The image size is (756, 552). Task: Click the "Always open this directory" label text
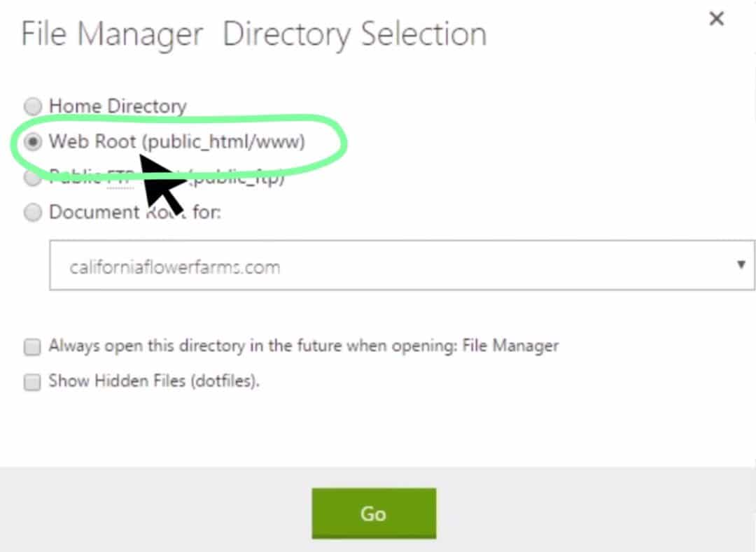(210, 346)
